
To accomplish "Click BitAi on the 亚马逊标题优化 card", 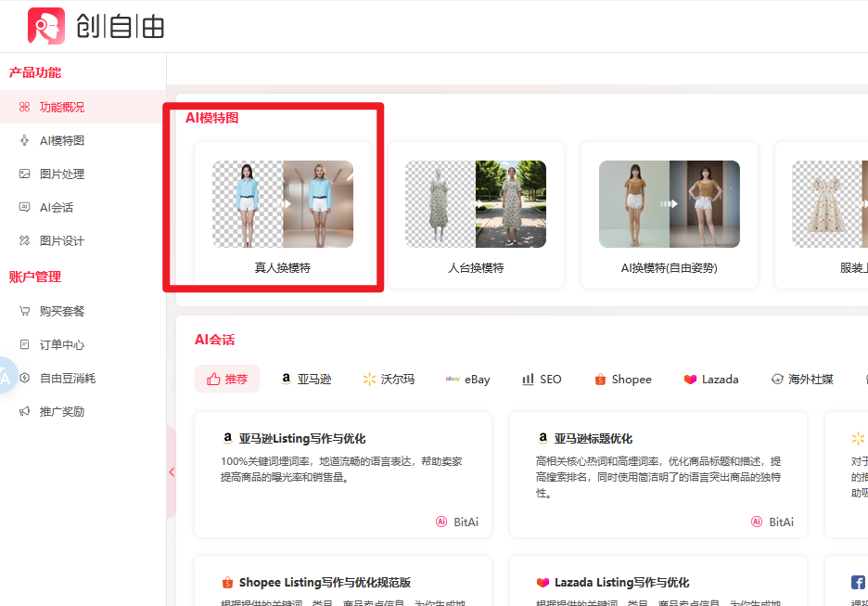I will point(772,522).
